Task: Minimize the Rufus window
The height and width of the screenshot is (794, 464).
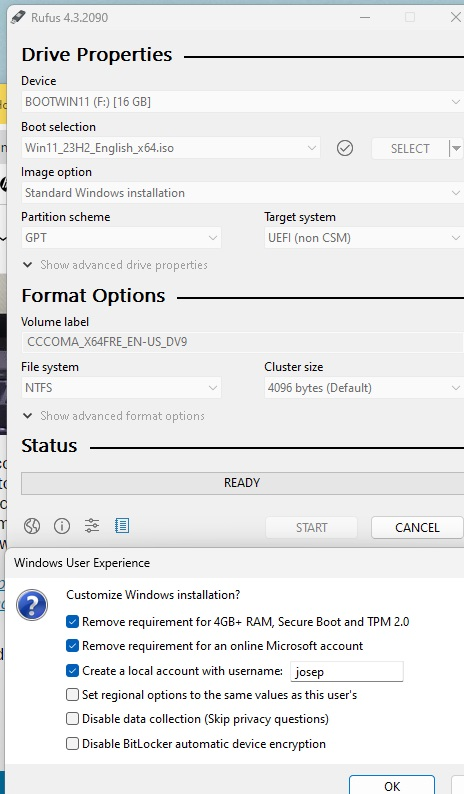Action: point(365,17)
